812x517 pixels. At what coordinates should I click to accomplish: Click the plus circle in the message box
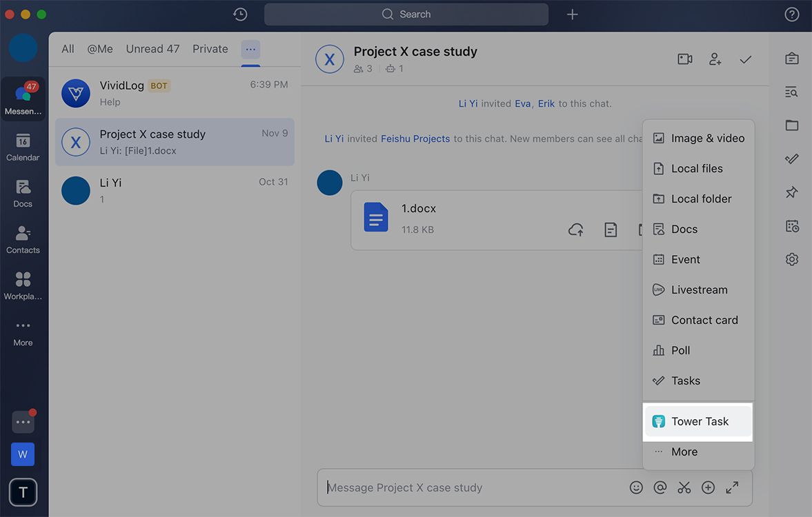pos(708,487)
